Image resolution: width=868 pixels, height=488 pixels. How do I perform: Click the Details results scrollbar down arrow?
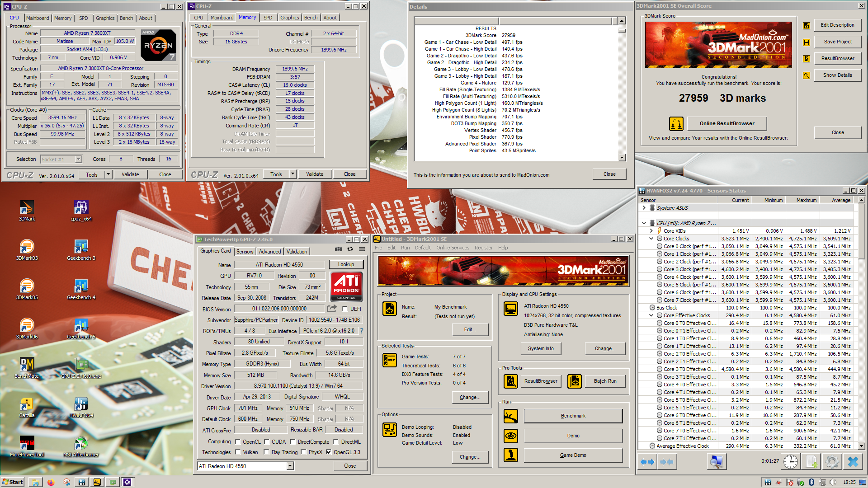622,158
